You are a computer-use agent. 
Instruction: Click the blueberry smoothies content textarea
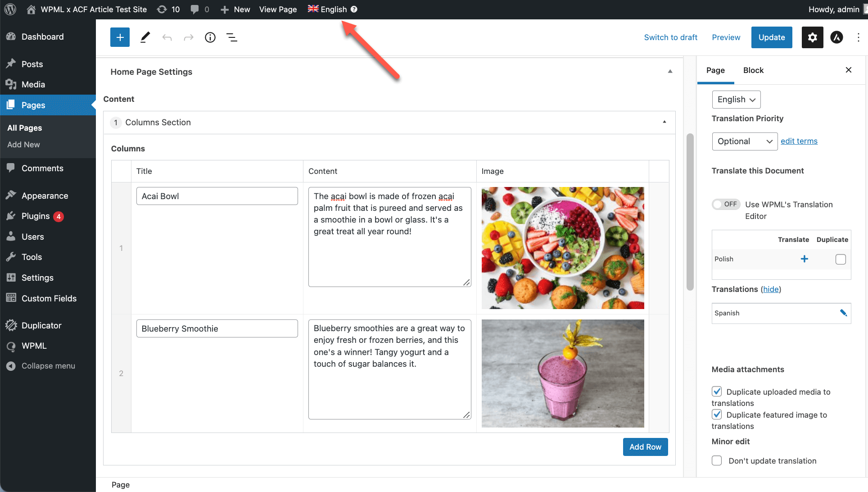click(x=389, y=369)
